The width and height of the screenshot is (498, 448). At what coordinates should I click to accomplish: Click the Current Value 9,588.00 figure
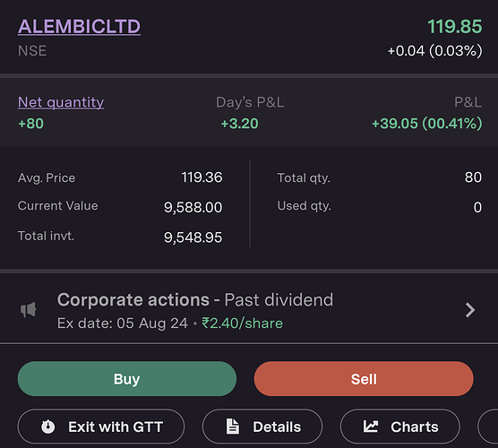click(193, 208)
